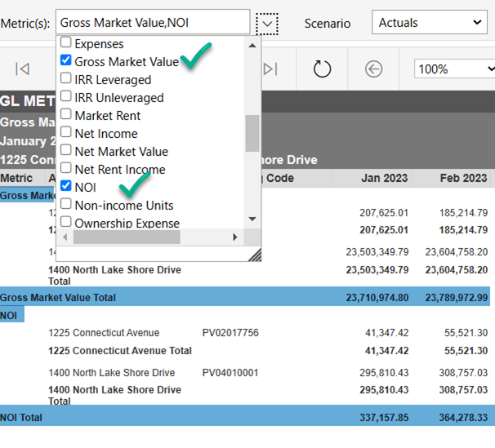495x448 pixels.
Task: Uncheck the Gross Market Value checkbox
Action: [66, 61]
